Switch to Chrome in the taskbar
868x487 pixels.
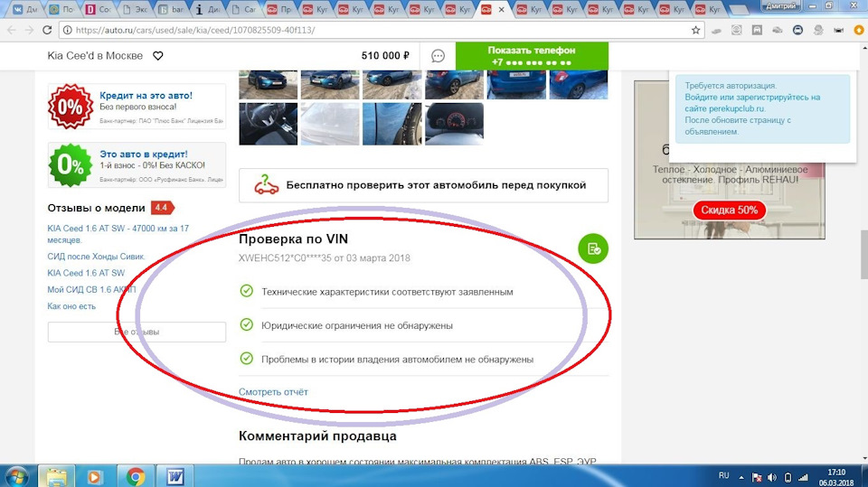[x=135, y=476]
